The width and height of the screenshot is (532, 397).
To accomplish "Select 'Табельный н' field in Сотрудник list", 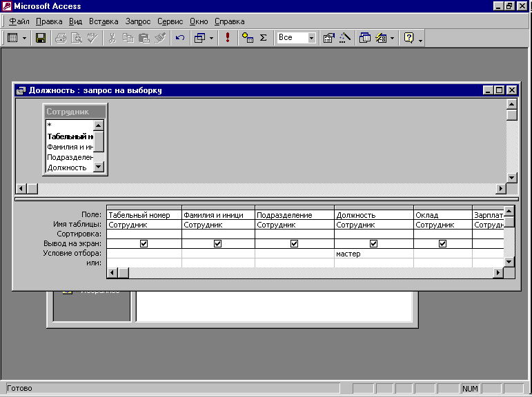I will click(70, 136).
